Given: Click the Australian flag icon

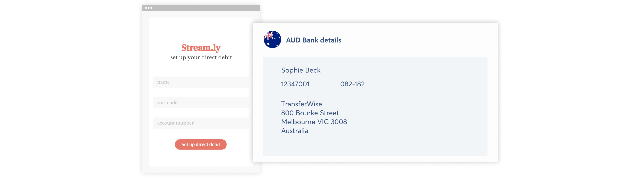Looking at the screenshot, I should [x=272, y=40].
